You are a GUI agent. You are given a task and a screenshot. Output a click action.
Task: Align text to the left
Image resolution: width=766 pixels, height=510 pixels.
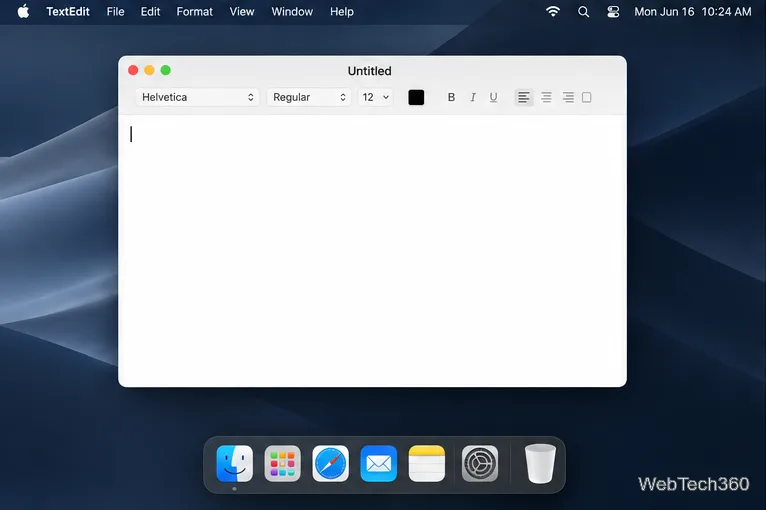point(524,97)
